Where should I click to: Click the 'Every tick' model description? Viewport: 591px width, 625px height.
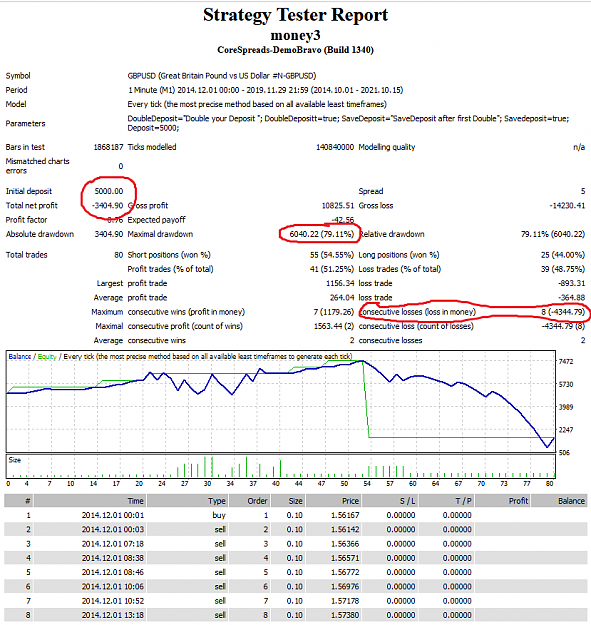[x=257, y=104]
